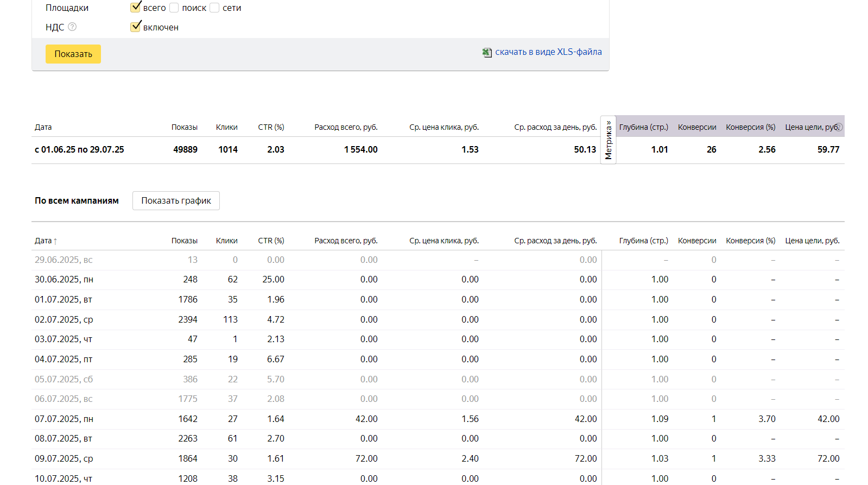Select the 07.07.2025 date row
The width and height of the screenshot is (868, 485).
64,419
